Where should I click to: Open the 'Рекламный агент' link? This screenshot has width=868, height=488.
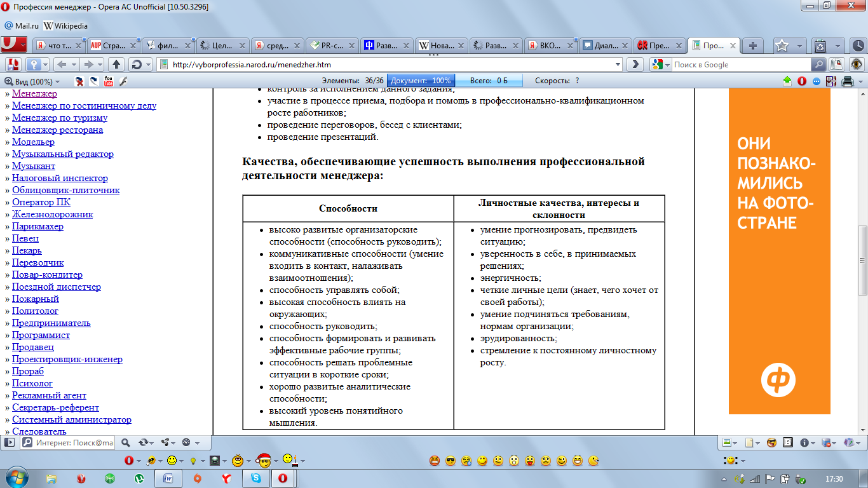49,395
